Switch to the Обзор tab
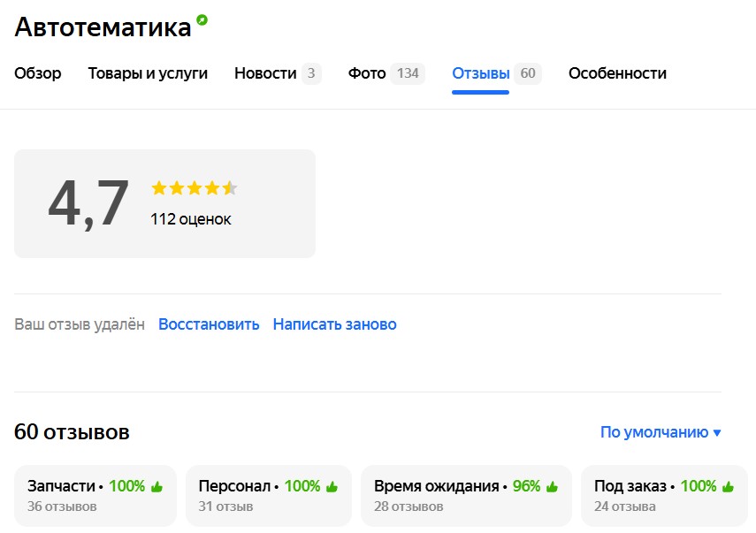 (x=38, y=73)
